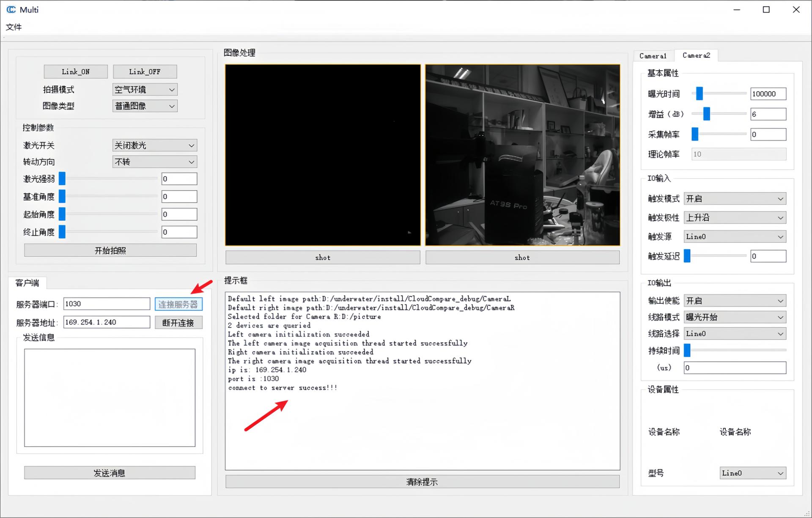Image resolution: width=812 pixels, height=518 pixels.
Task: Click the 连接服务器 button
Action: [x=178, y=304]
